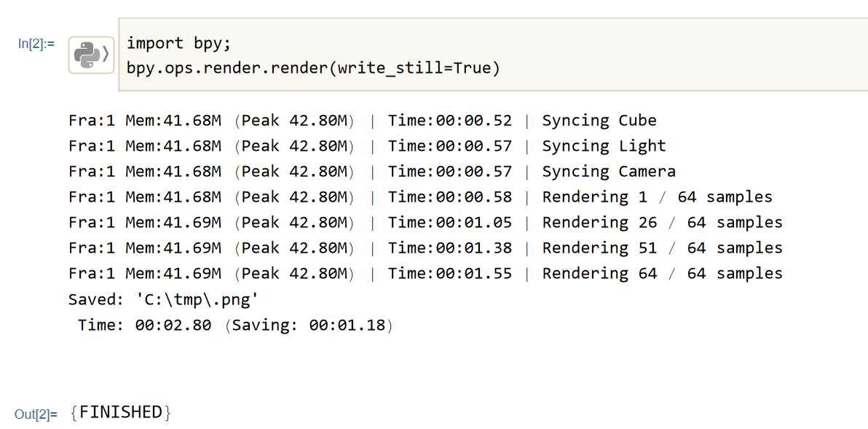
Task: Click the 'Syncing Cube' output line
Action: (599, 121)
